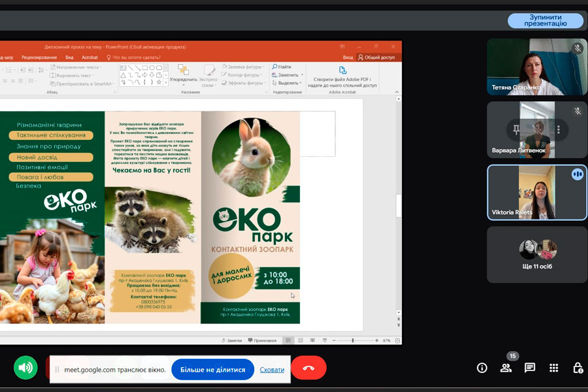588x392 pixels.
Task: Switch to the Вид ribbon tab
Action: 69,57
